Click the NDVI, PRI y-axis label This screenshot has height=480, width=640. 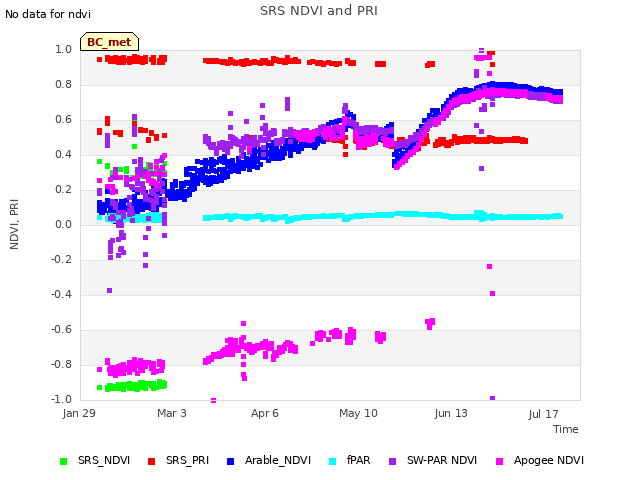click(x=14, y=224)
